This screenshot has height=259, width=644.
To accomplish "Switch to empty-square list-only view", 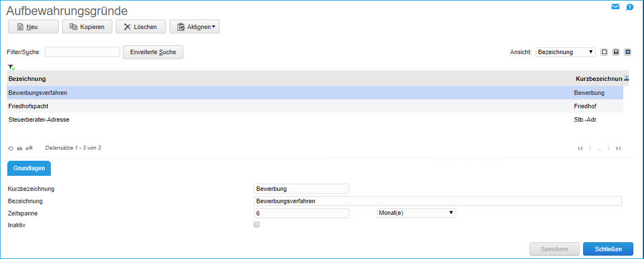I will tap(604, 52).
